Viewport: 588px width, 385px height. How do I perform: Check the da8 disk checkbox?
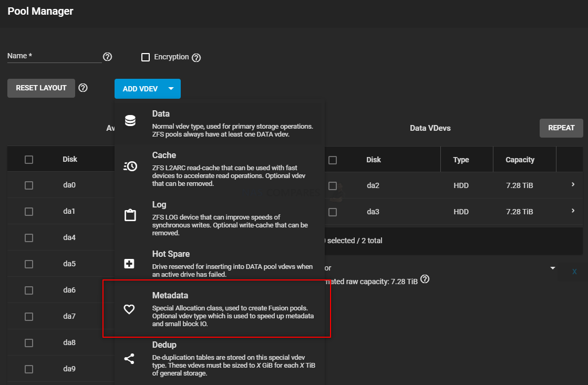(29, 342)
